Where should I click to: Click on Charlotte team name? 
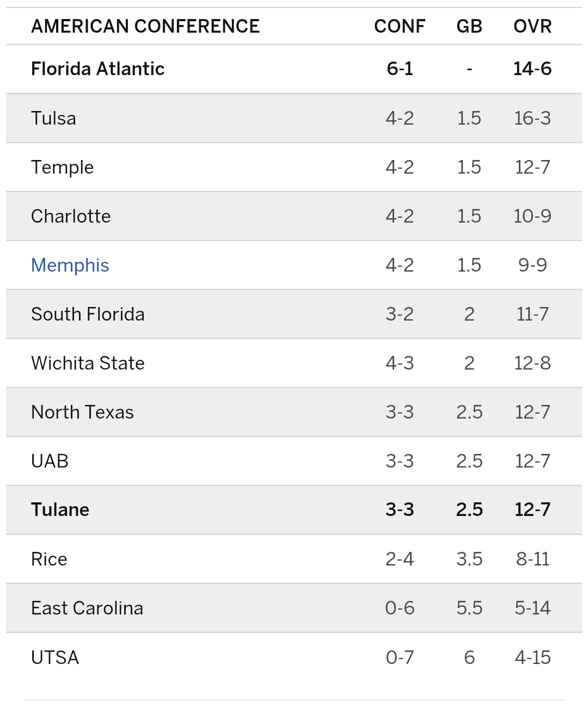pos(71,216)
